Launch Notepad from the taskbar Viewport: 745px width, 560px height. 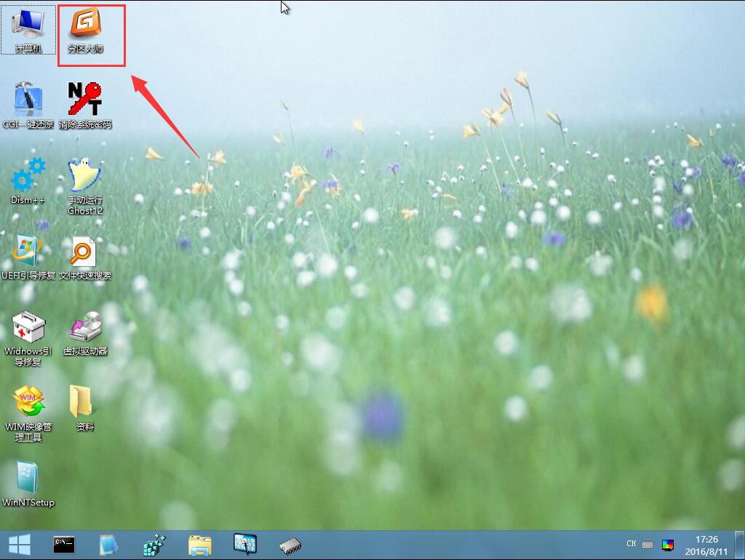108,543
